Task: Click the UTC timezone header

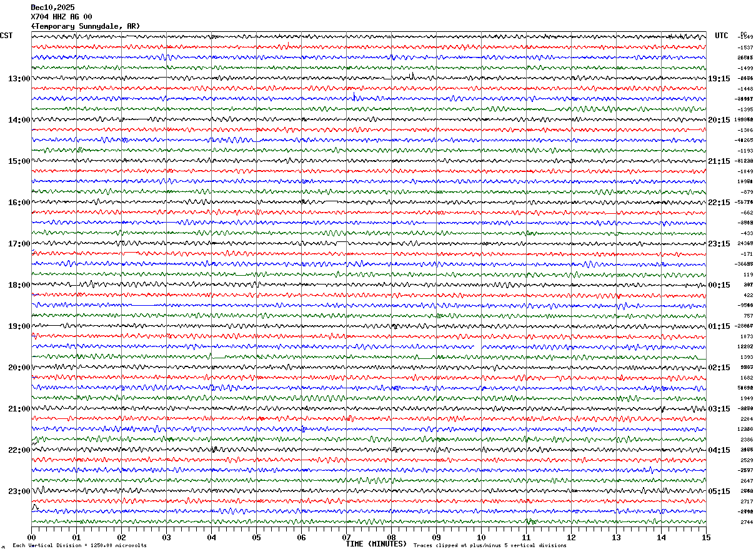Action: 722,36
